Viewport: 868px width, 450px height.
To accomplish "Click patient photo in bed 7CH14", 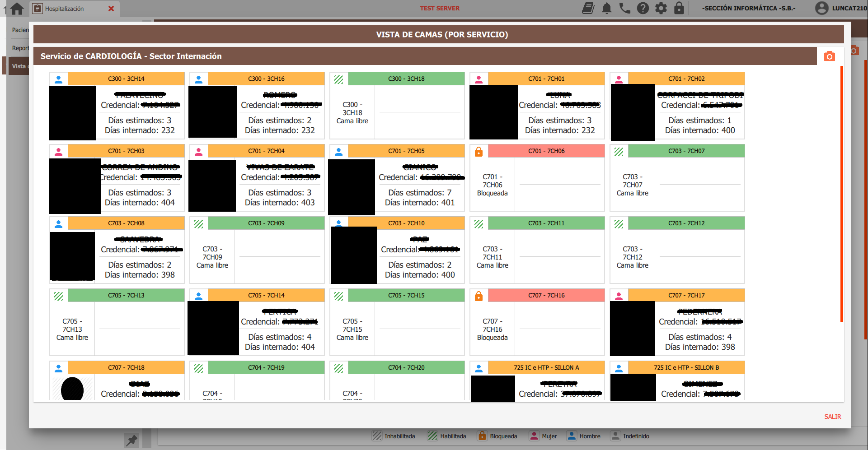I will pyautogui.click(x=213, y=328).
